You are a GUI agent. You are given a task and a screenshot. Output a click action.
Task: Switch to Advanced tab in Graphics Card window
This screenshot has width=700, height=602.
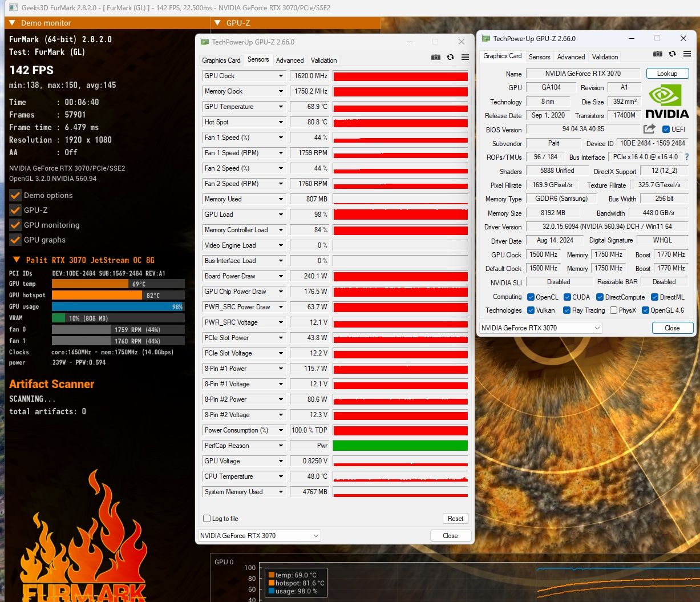(571, 57)
